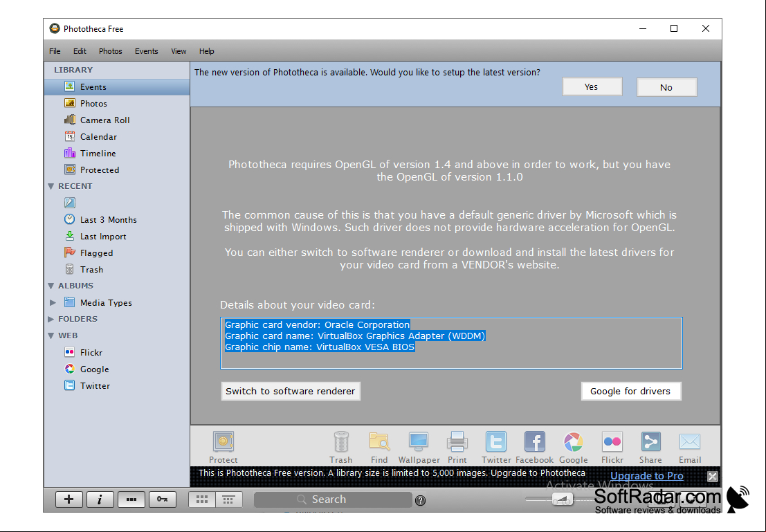Image resolution: width=766 pixels, height=532 pixels.
Task: Open the View menu
Action: (x=179, y=51)
